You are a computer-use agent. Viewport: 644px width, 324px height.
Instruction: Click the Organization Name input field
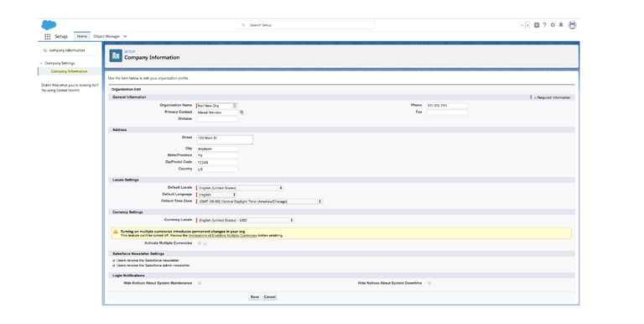(217, 106)
